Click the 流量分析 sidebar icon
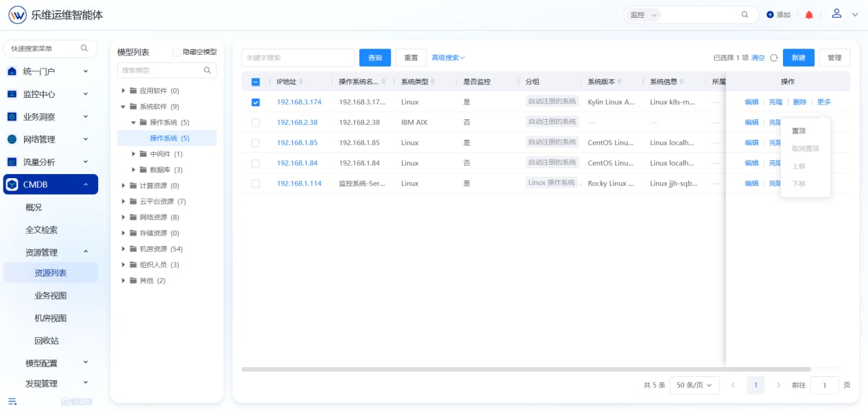Image resolution: width=868 pixels, height=411 pixels. click(12, 162)
